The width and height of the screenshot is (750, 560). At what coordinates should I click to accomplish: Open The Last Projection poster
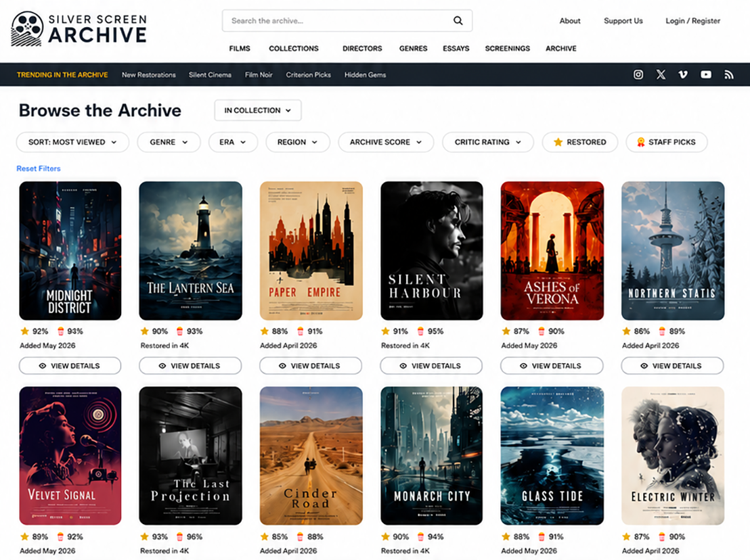click(190, 456)
